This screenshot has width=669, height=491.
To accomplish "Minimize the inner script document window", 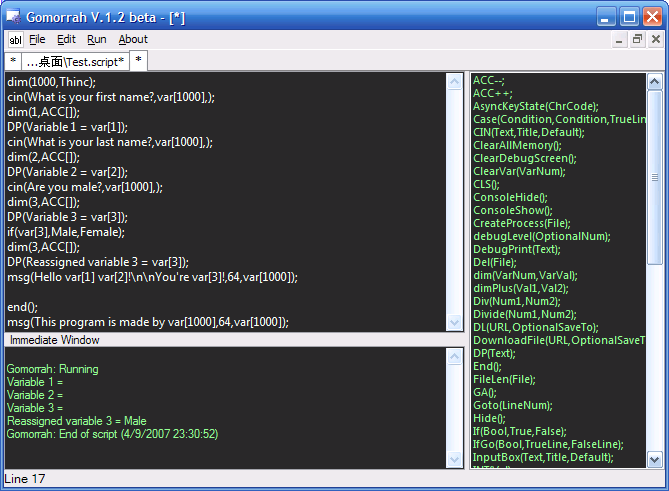I will pos(618,40).
